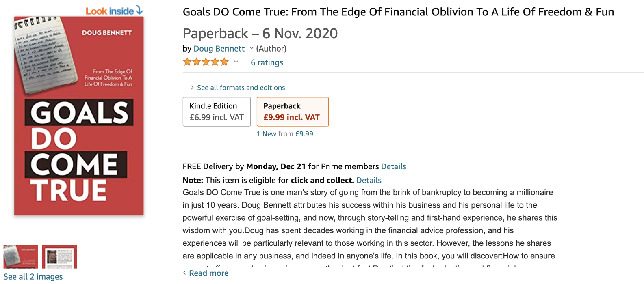Viewport: 644px width, 284px height.
Task: Open the Doug Bennett author link
Action: point(219,49)
